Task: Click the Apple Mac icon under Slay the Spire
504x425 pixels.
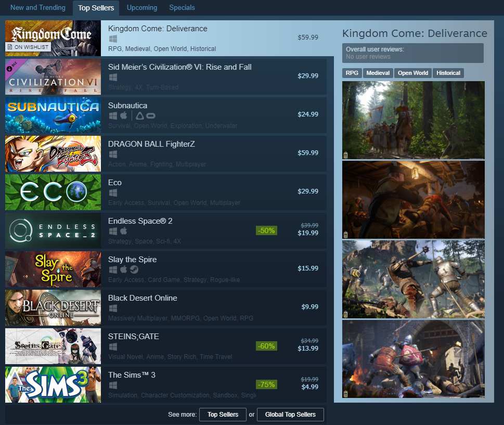Action: [x=123, y=269]
